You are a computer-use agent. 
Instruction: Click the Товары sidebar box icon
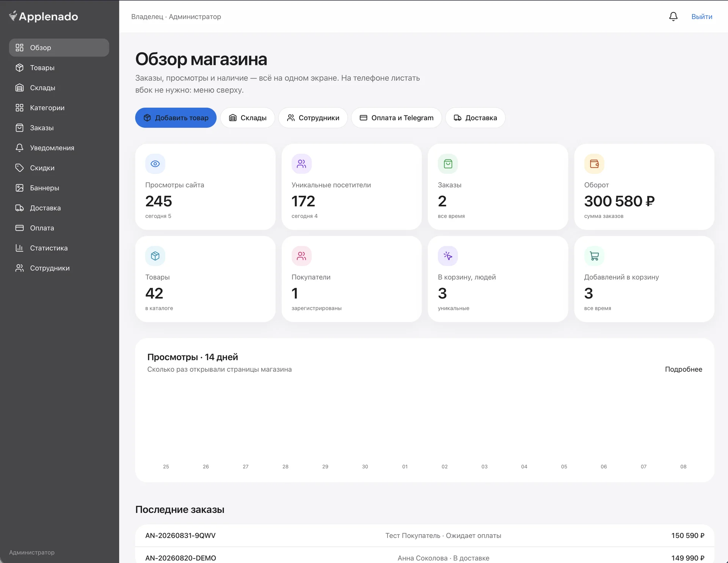click(x=19, y=68)
